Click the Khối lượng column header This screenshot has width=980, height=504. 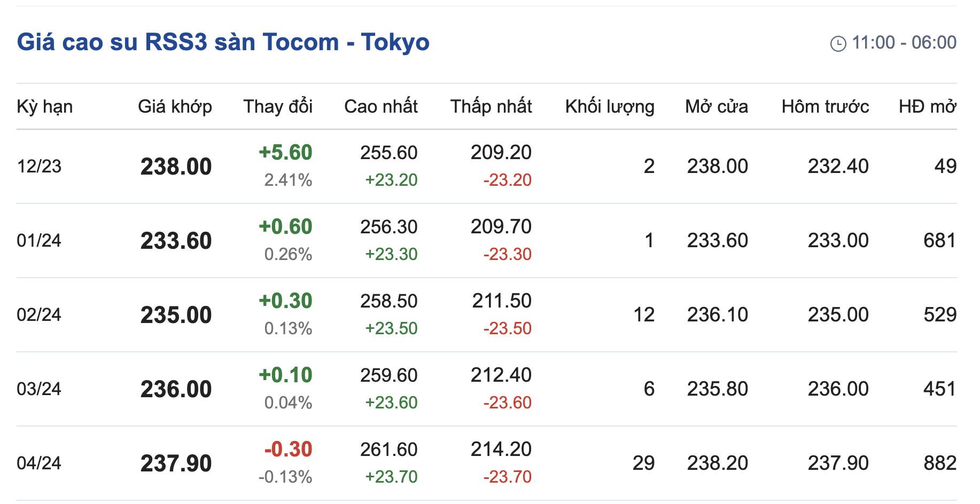609,106
